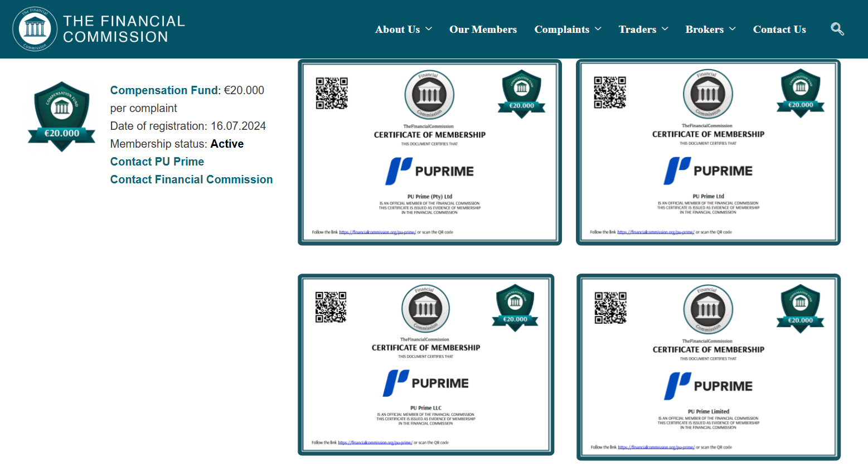
Task: Open URL link on PU Prime (Pty) Ltd certificate
Action: [377, 232]
